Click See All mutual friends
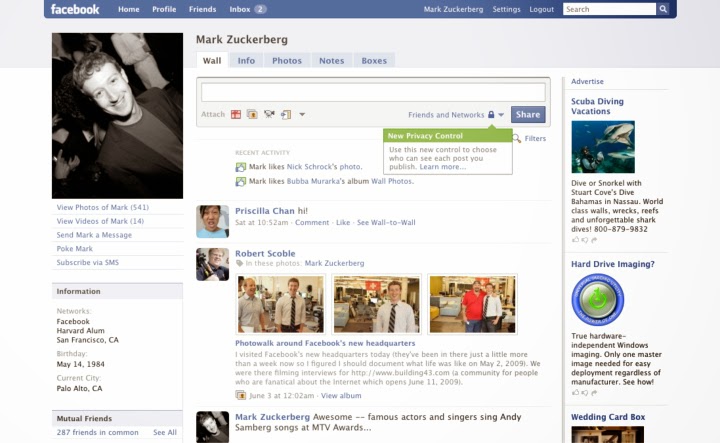This screenshot has width=720, height=443. pos(165,432)
